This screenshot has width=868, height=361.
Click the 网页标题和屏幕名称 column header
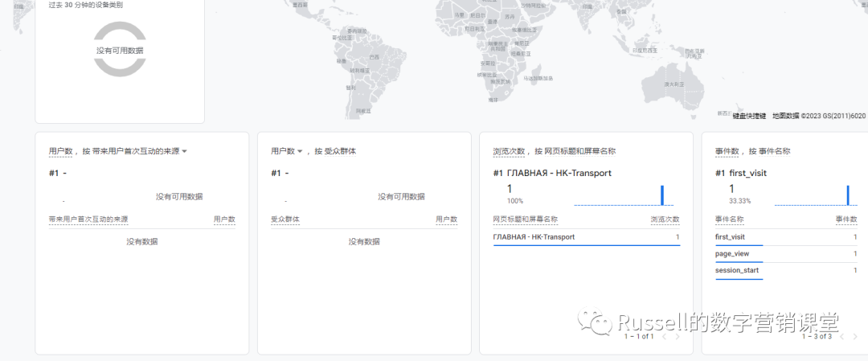point(525,219)
